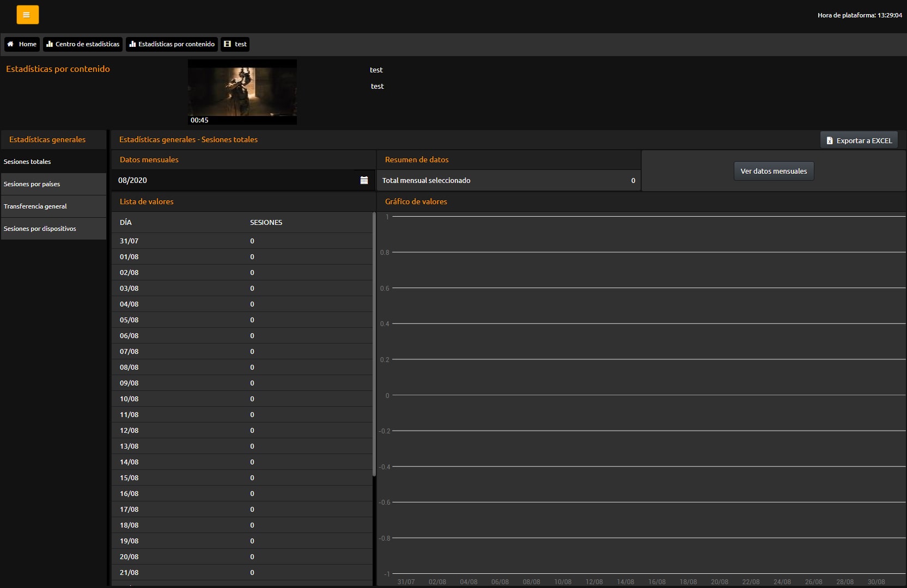
Task: Select the 20/08 row
Action: [242, 556]
